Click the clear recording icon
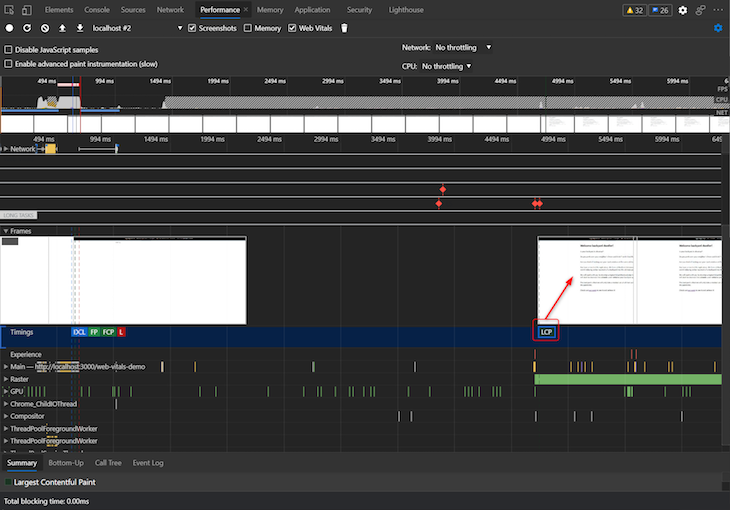730x510 pixels. 45,28
